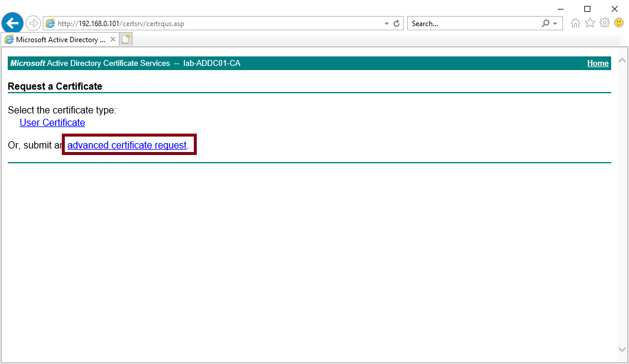629x364 pixels.
Task: Open Favorites star icon
Action: (x=590, y=23)
